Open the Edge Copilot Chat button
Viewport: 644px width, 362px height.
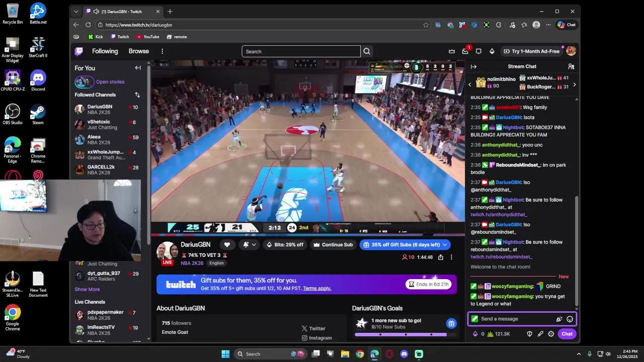(567, 25)
